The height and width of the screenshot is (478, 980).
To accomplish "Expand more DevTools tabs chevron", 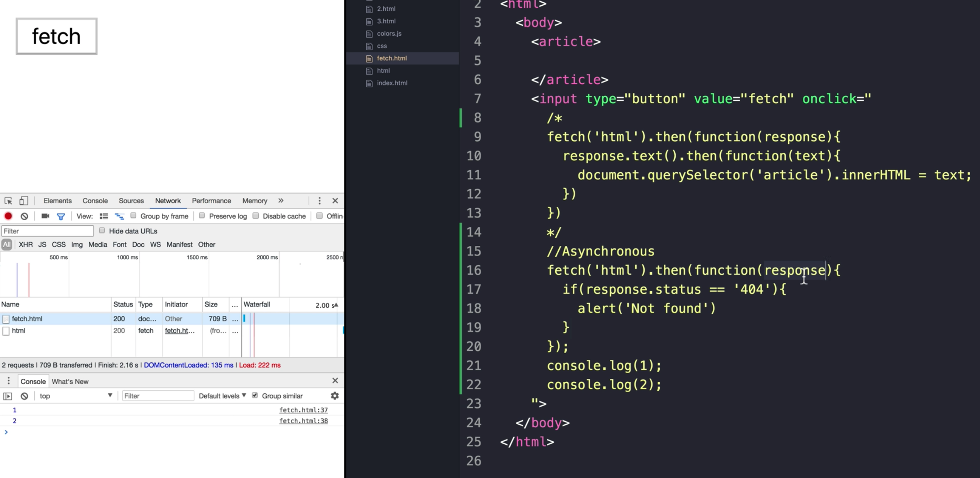I will (x=281, y=201).
